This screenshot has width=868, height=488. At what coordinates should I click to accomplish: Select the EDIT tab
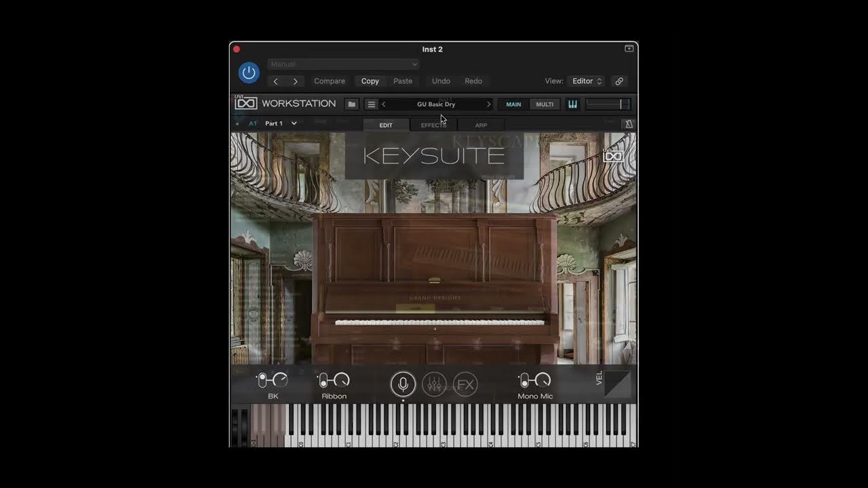coord(386,125)
